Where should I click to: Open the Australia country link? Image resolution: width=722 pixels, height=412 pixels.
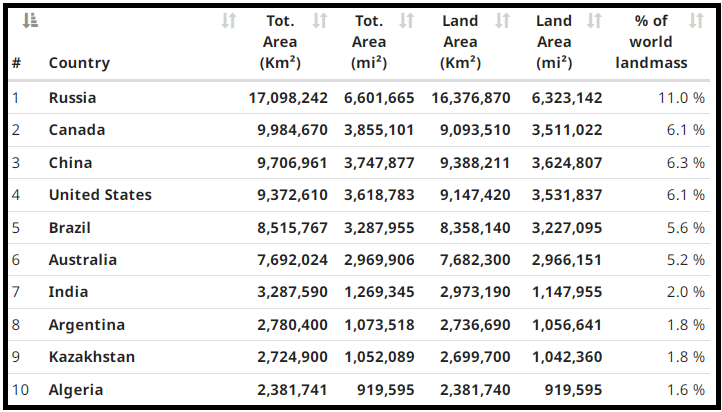(x=83, y=260)
